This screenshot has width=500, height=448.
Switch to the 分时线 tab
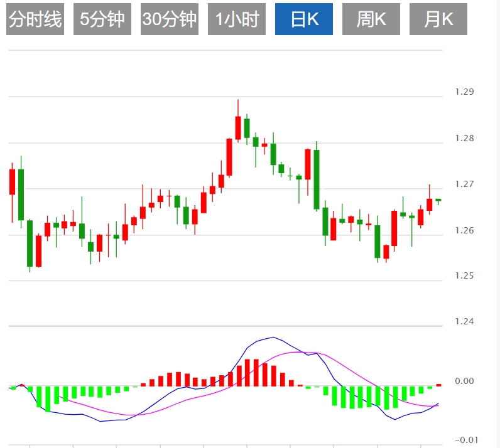pos(35,20)
